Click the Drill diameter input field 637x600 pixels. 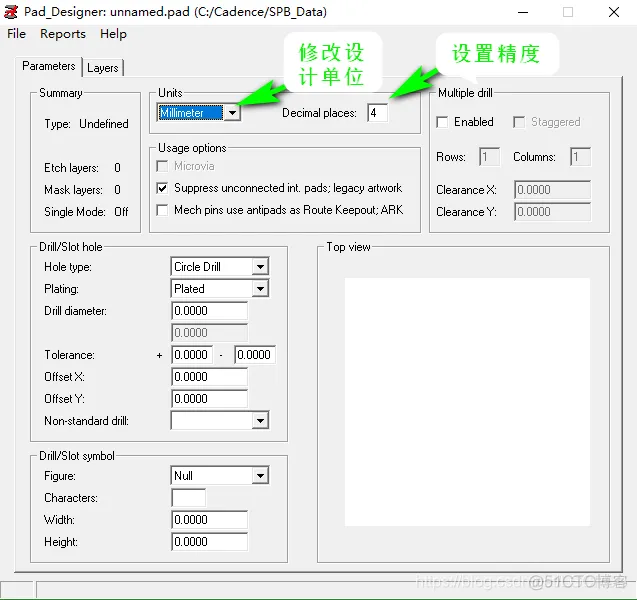(209, 311)
